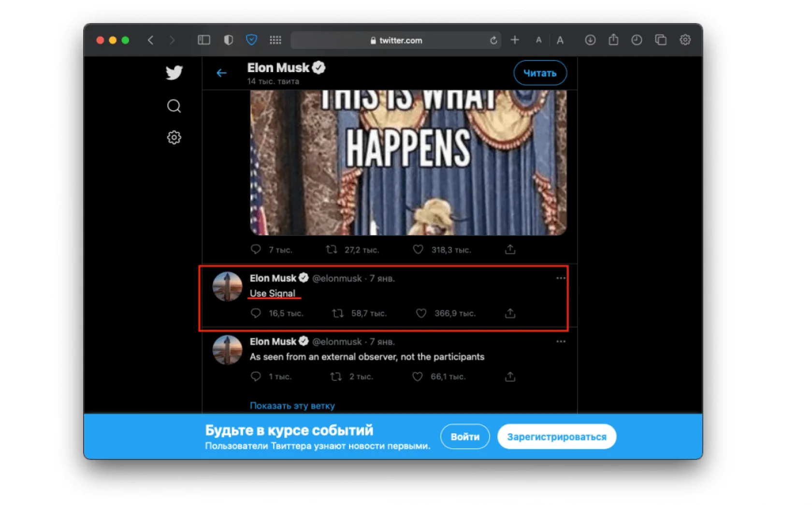
Task: Open Twitter settings gear in sidebar
Action: point(174,137)
